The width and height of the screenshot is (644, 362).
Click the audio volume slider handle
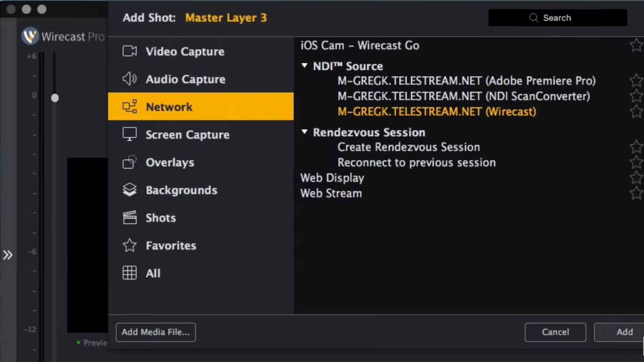55,98
